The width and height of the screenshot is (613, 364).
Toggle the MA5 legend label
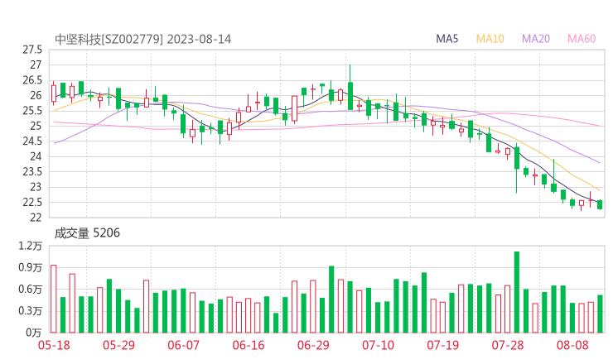click(x=447, y=39)
